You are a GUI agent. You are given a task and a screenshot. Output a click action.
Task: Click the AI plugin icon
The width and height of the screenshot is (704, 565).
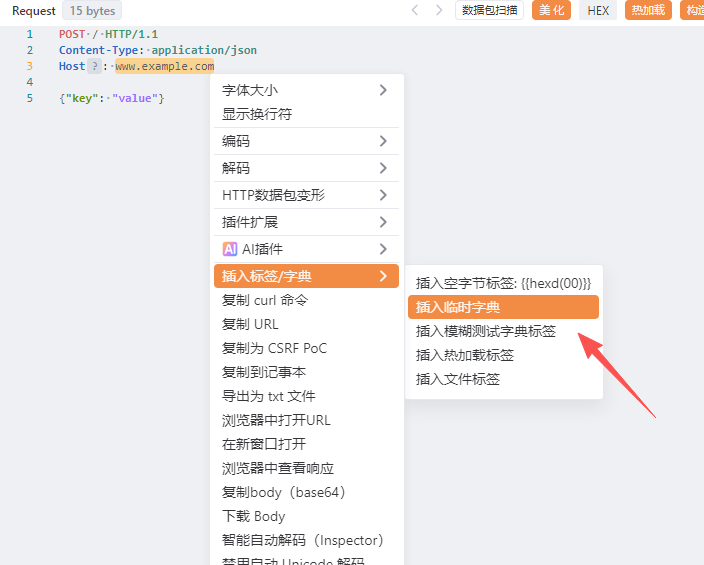coord(230,249)
